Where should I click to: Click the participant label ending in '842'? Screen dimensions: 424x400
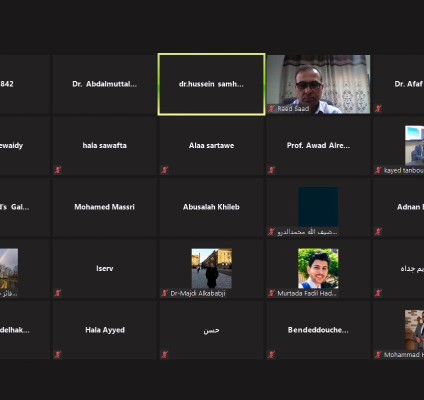[x=7, y=84]
